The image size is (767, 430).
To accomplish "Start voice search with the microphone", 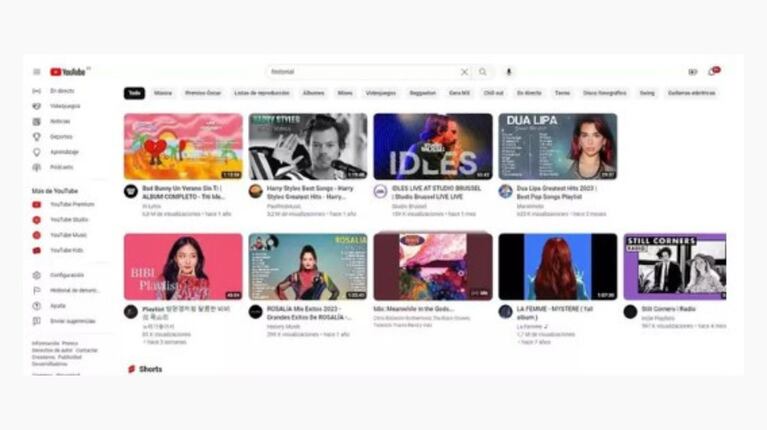I will click(509, 72).
